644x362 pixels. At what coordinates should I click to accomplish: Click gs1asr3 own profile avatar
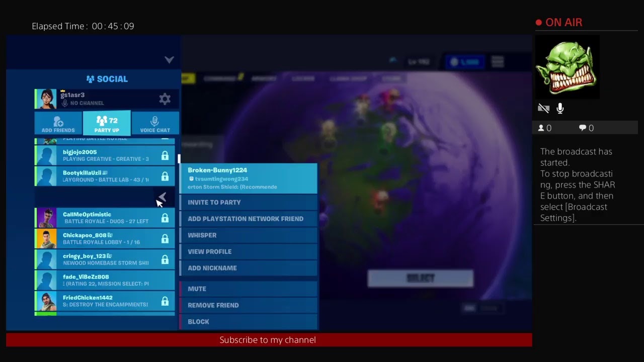pyautogui.click(x=46, y=99)
